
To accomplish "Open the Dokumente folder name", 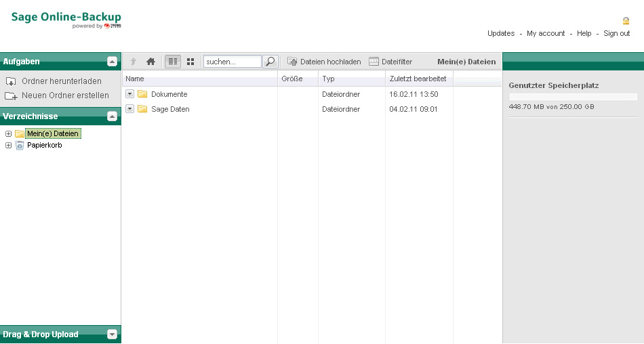I will pos(169,94).
